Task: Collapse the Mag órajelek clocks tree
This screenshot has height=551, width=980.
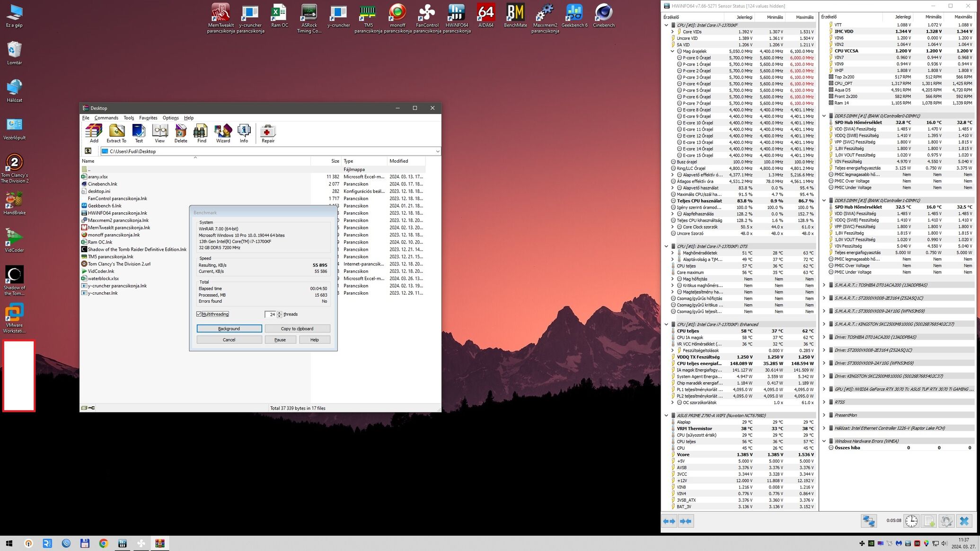Action: click(672, 51)
